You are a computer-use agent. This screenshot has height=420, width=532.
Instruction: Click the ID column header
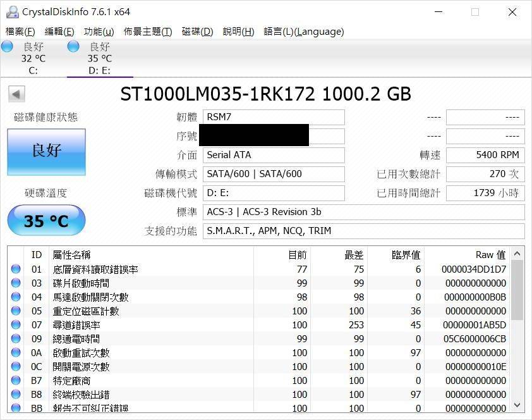37,255
